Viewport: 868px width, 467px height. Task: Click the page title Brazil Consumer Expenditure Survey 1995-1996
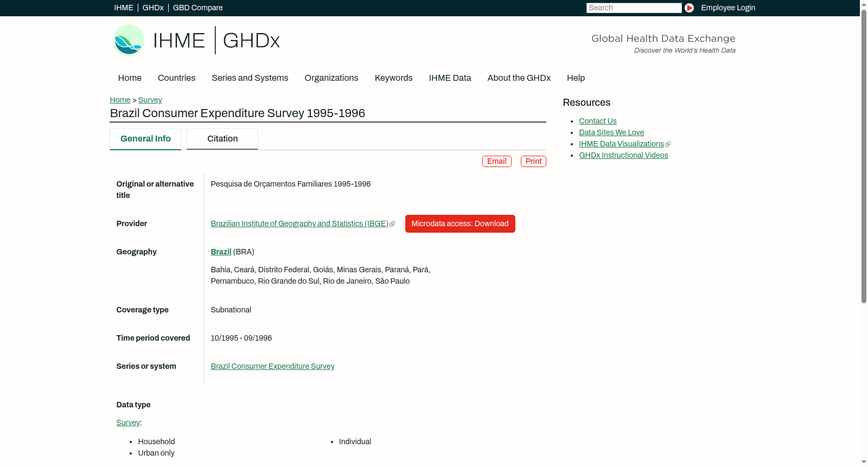tap(237, 113)
